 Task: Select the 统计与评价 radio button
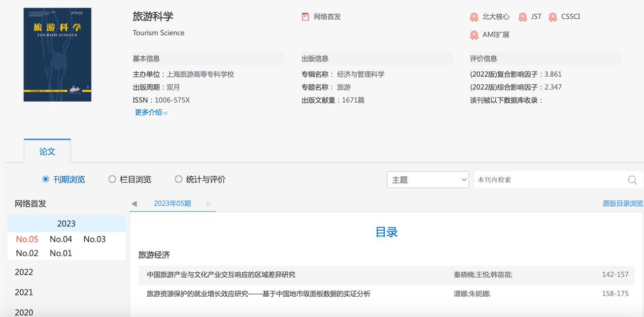click(179, 179)
